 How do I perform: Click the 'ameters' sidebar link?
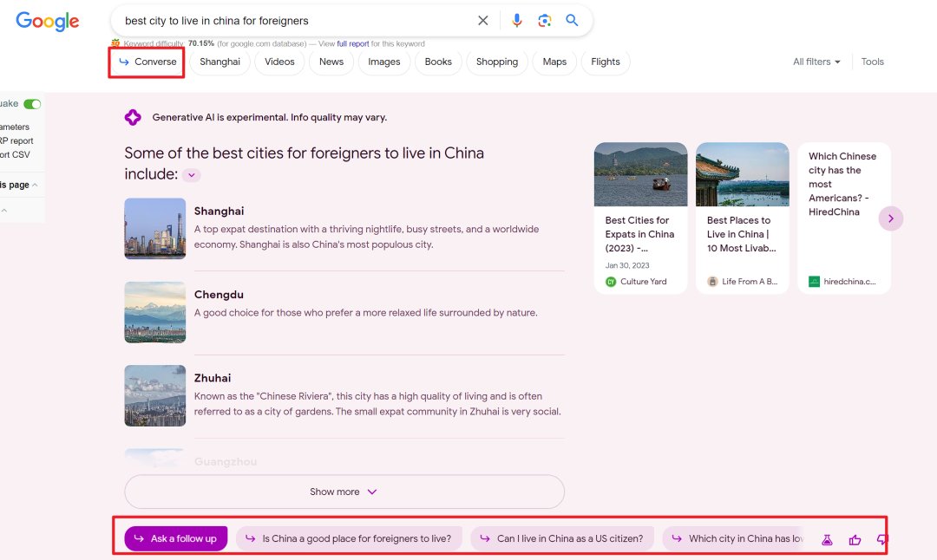click(x=15, y=127)
